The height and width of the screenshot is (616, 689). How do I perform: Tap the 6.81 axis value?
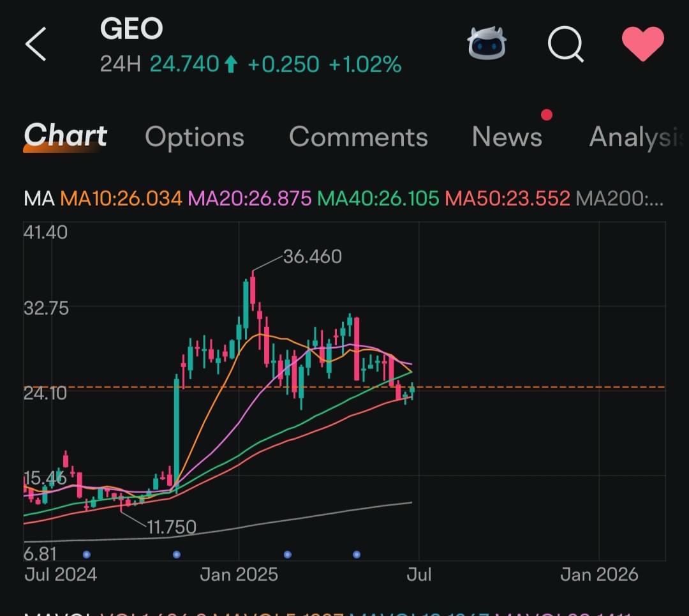(x=40, y=554)
